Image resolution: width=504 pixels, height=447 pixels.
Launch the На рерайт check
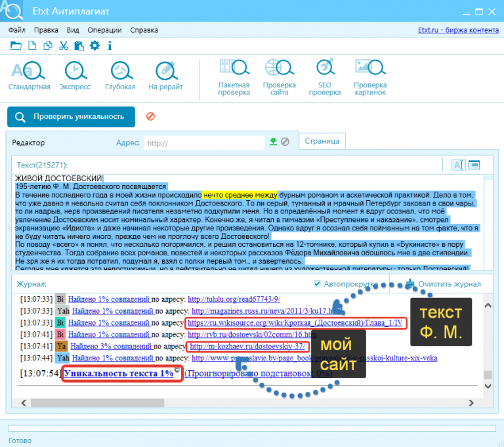[x=165, y=76]
